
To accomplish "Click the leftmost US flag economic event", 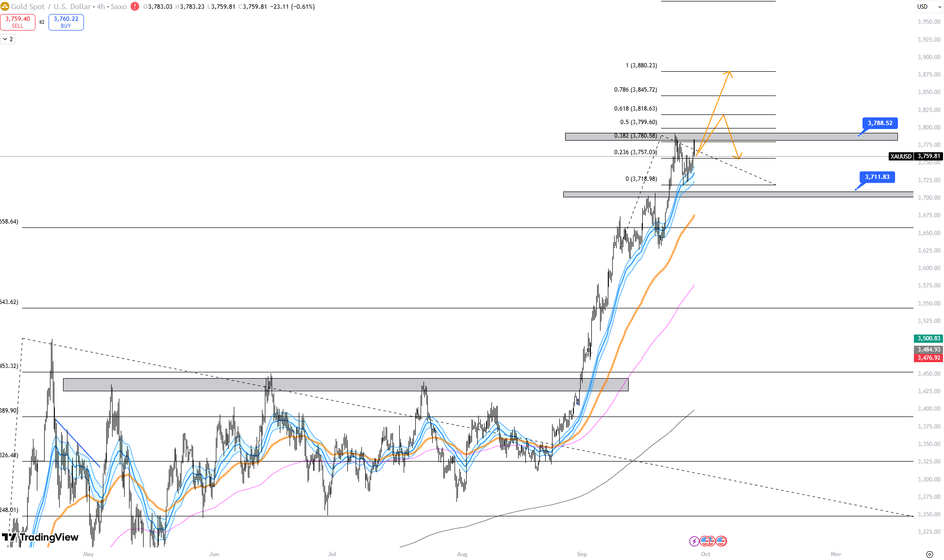I will pos(704,541).
